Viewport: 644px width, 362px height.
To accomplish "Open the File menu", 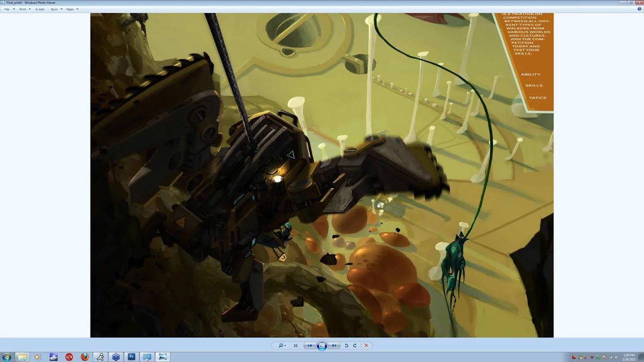I will 7,9.
